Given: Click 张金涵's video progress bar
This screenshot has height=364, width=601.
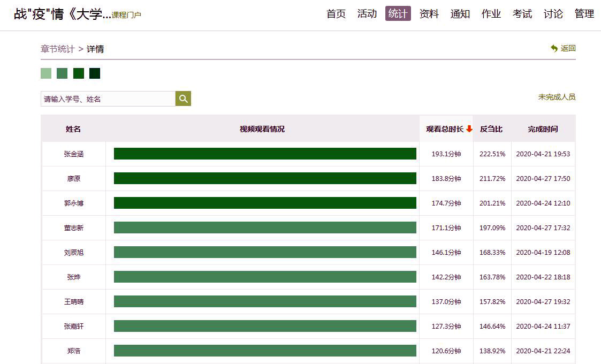Looking at the screenshot, I should click(x=265, y=154).
